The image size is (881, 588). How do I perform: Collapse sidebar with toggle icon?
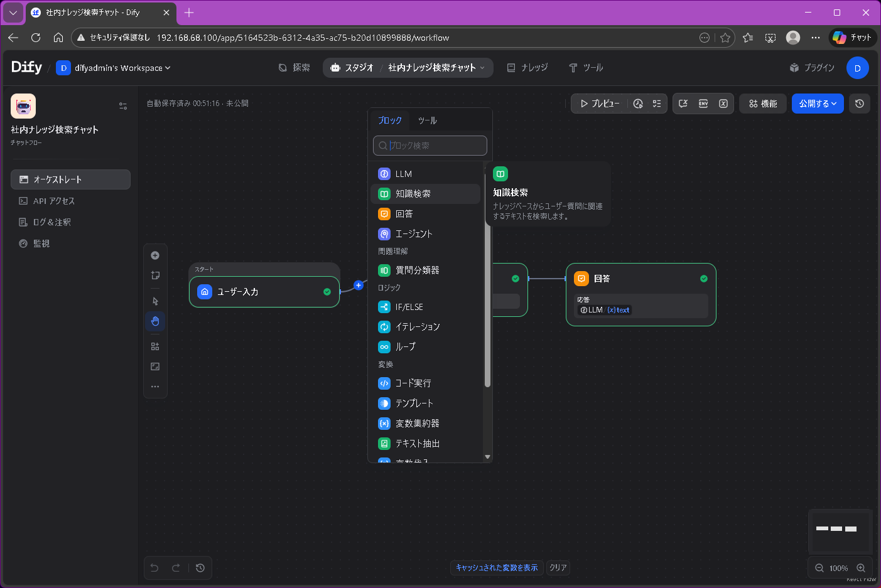pyautogui.click(x=123, y=106)
